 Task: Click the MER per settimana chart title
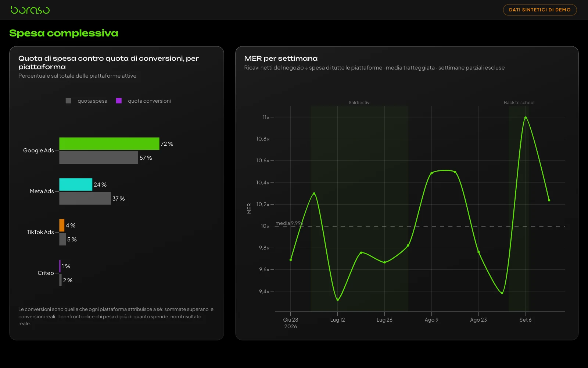(x=281, y=59)
